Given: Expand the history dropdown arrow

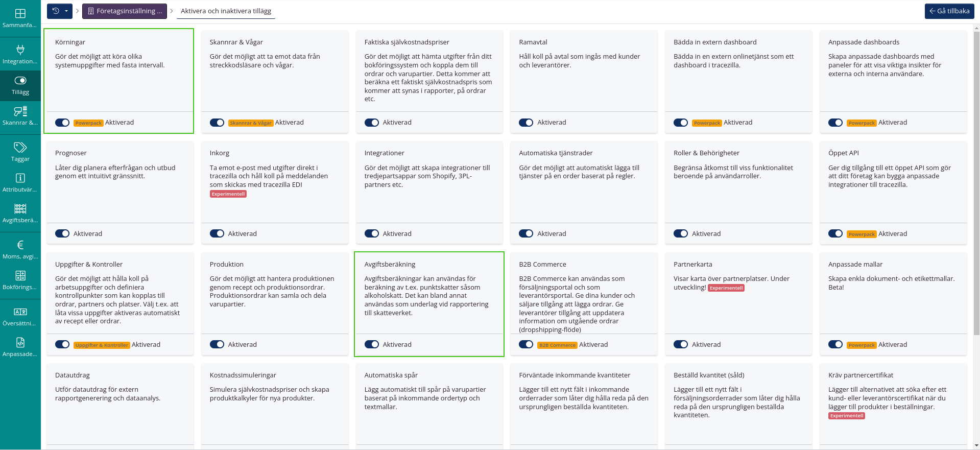Looking at the screenshot, I should [66, 11].
